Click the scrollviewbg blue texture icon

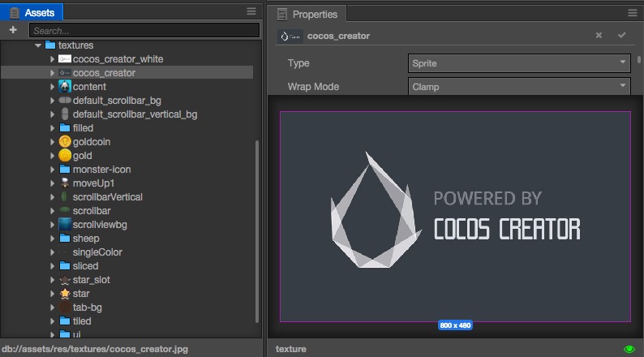click(x=65, y=224)
